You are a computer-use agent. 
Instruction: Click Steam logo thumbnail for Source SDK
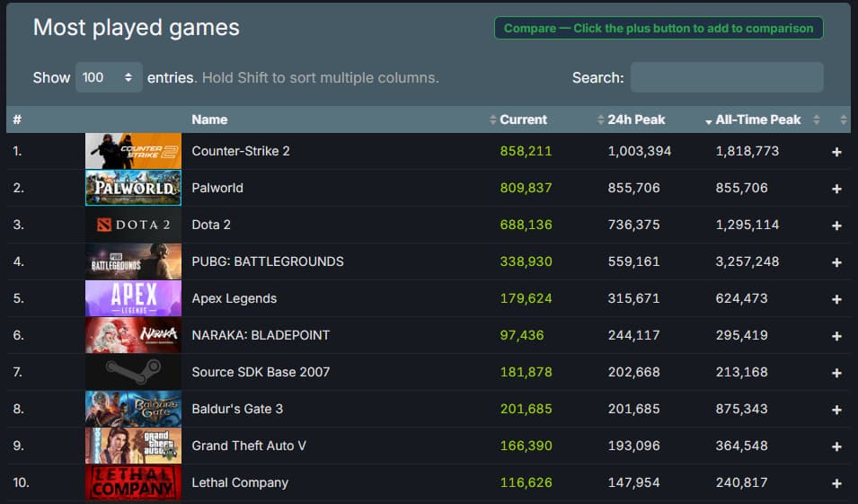tap(133, 372)
